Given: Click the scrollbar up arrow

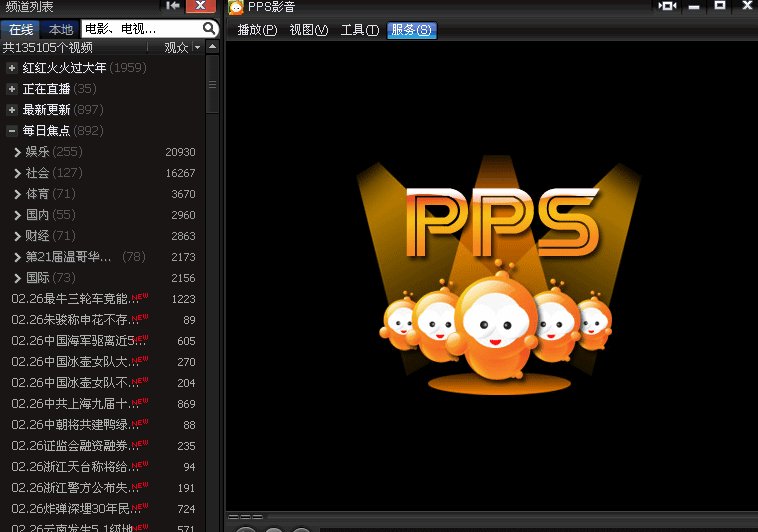Looking at the screenshot, I should click(x=212, y=46).
